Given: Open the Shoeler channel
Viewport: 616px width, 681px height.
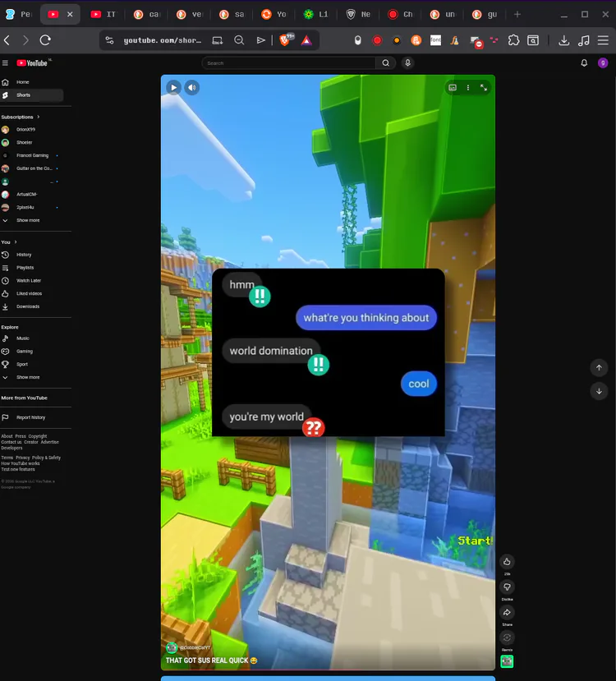Looking at the screenshot, I should [31, 142].
